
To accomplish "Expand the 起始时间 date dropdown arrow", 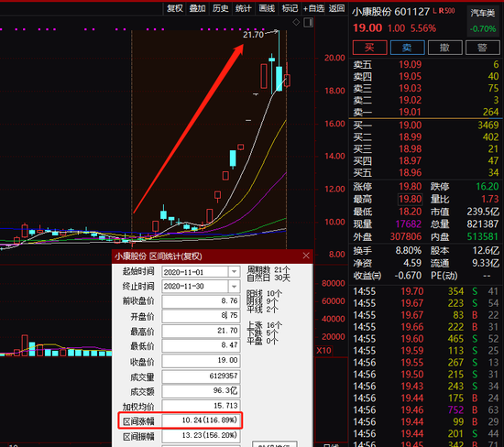I will click(234, 272).
